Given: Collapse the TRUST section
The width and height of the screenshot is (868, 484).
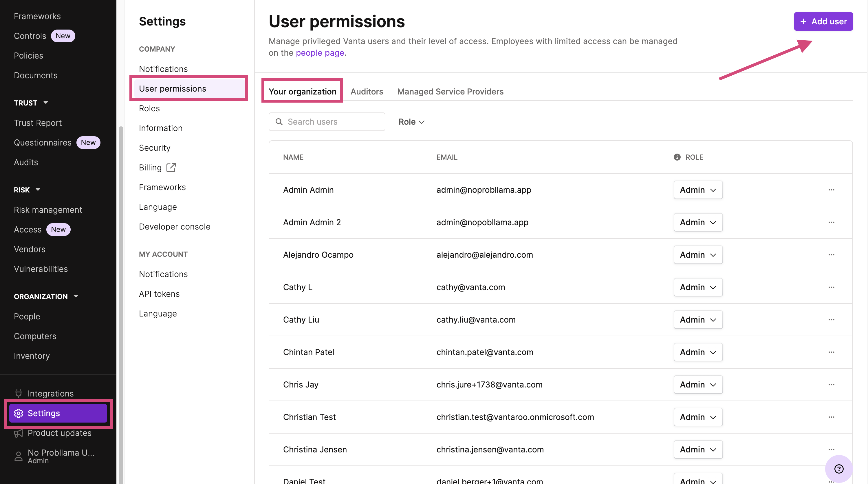Looking at the screenshot, I should (x=46, y=103).
